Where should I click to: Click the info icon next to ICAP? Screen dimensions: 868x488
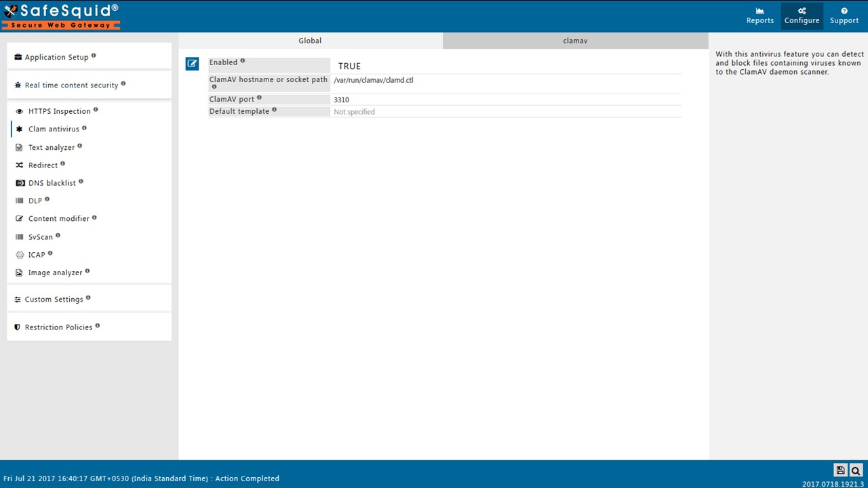tap(50, 253)
